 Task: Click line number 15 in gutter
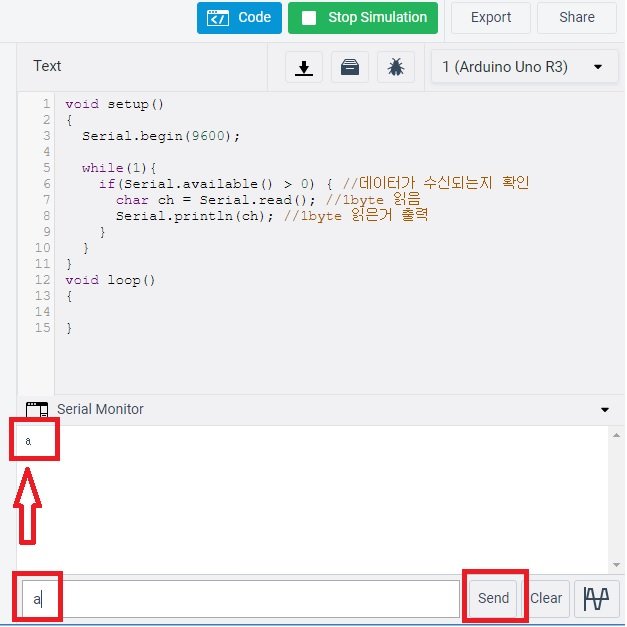42,328
